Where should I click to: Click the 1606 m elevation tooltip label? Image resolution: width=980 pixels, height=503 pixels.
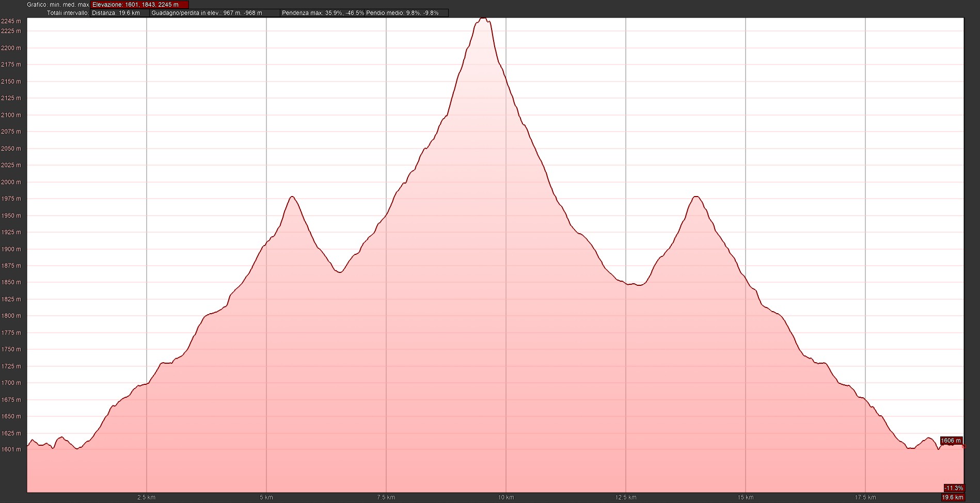pyautogui.click(x=951, y=441)
